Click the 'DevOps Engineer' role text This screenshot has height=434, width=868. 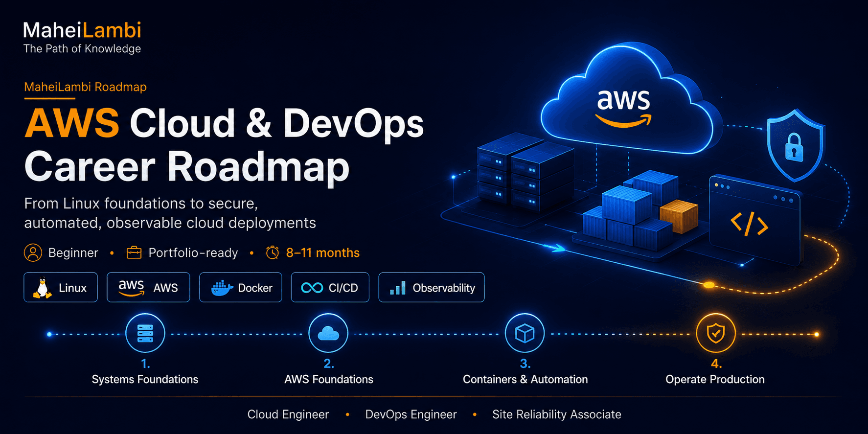411,414
